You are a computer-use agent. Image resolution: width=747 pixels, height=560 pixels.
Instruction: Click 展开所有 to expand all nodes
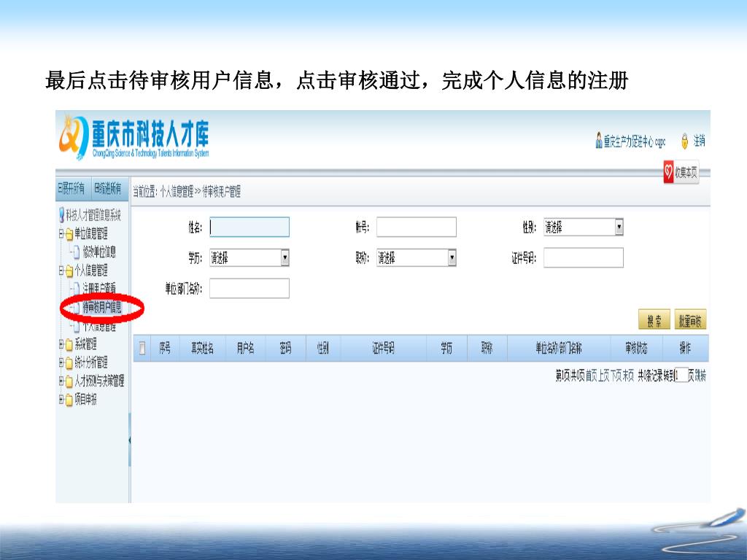[x=71, y=189]
